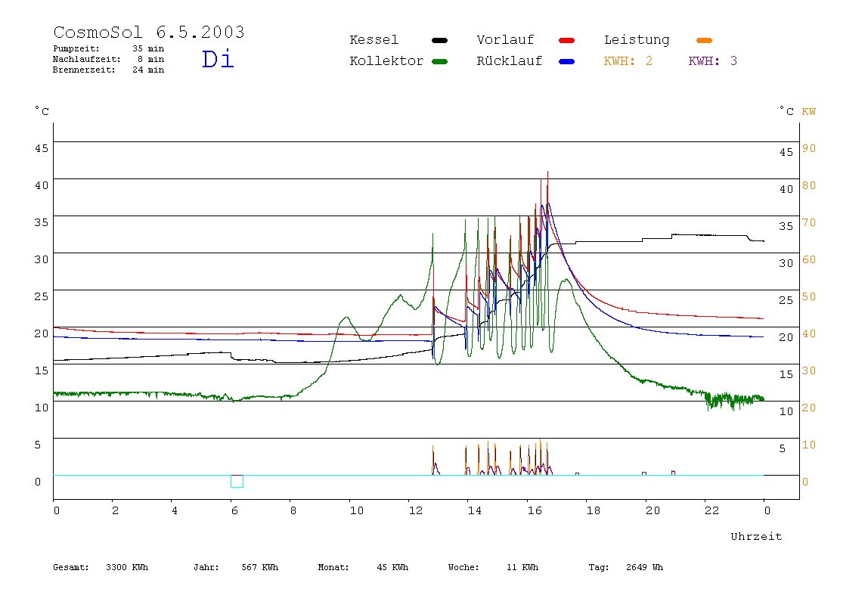Image resolution: width=868 pixels, height=614 pixels.
Task: Click the 'Monat: 45 KWh' value
Action: click(x=392, y=567)
